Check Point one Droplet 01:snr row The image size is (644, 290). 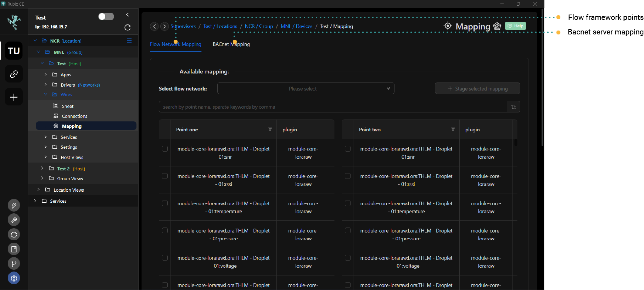[x=165, y=149]
